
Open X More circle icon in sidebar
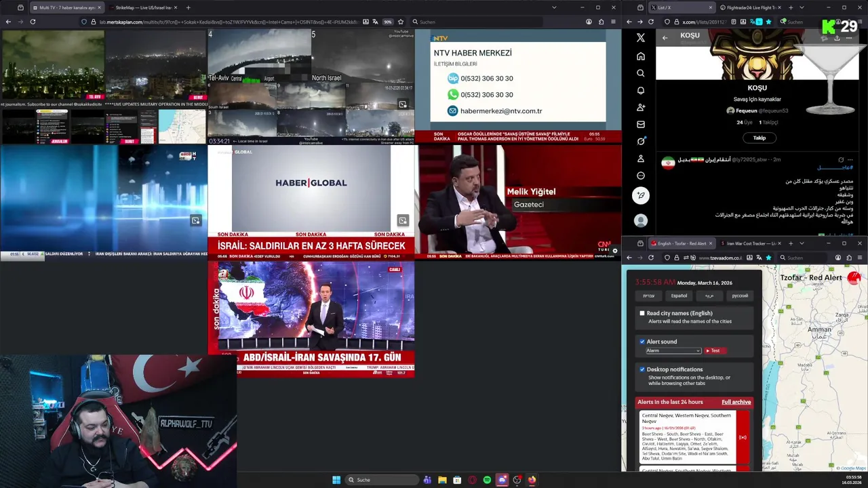coord(641,176)
